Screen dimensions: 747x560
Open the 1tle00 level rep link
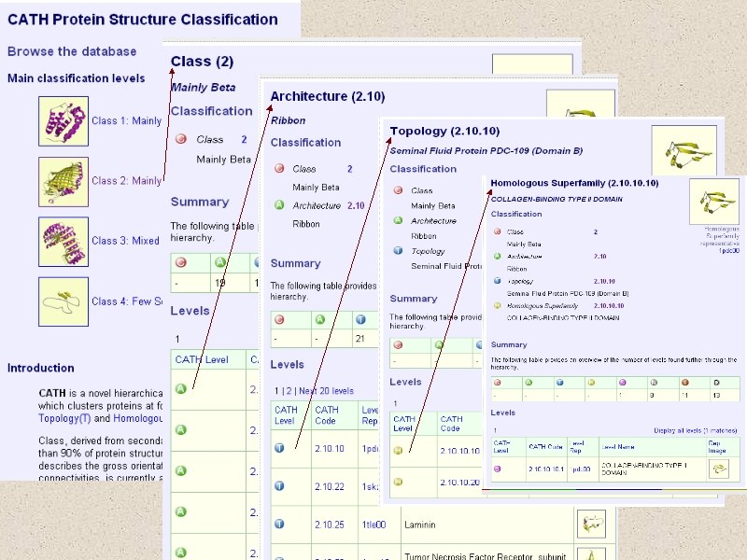tap(374, 525)
